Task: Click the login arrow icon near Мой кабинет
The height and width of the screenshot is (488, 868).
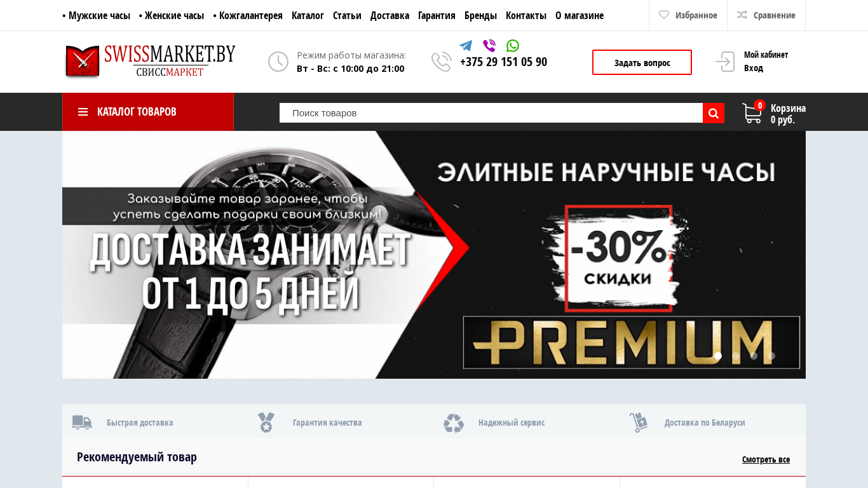Action: (725, 62)
